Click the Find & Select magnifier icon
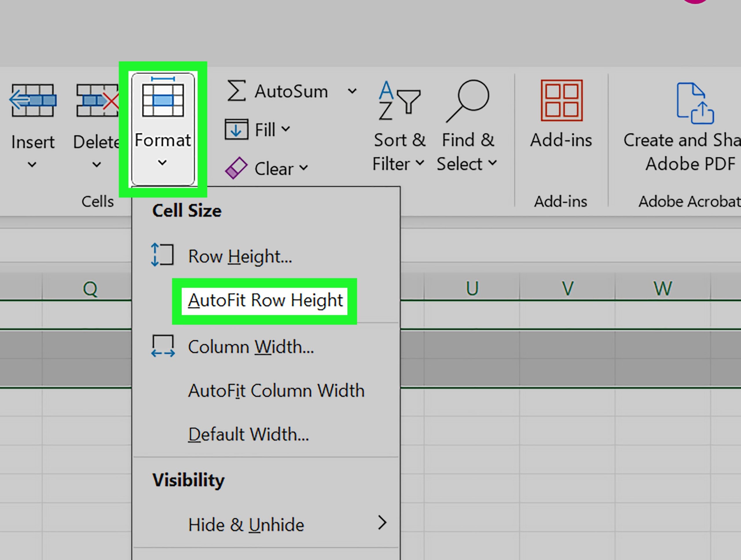 [x=468, y=101]
